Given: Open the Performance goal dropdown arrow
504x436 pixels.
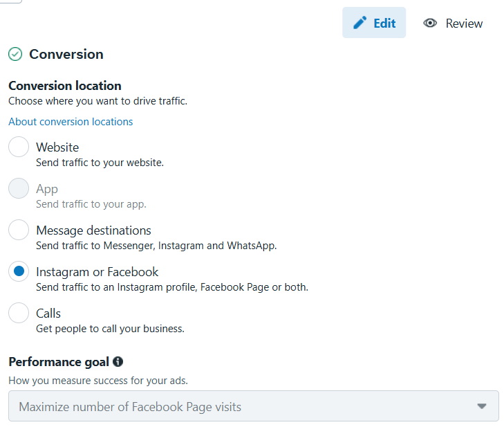Looking at the screenshot, I should pos(481,406).
